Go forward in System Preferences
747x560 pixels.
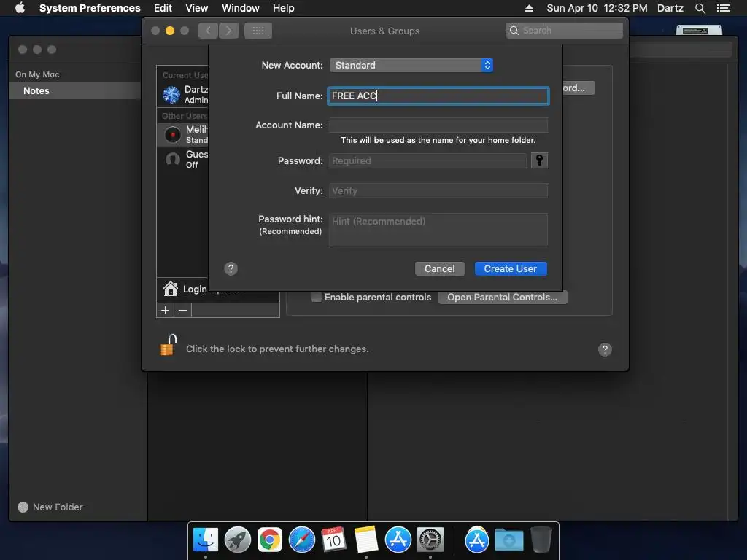[x=228, y=31]
